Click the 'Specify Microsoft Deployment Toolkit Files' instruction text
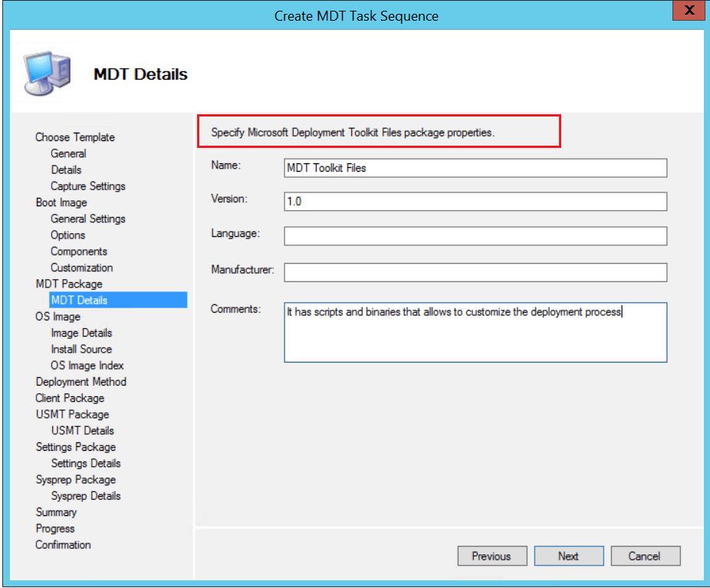The image size is (710, 588). click(x=353, y=133)
